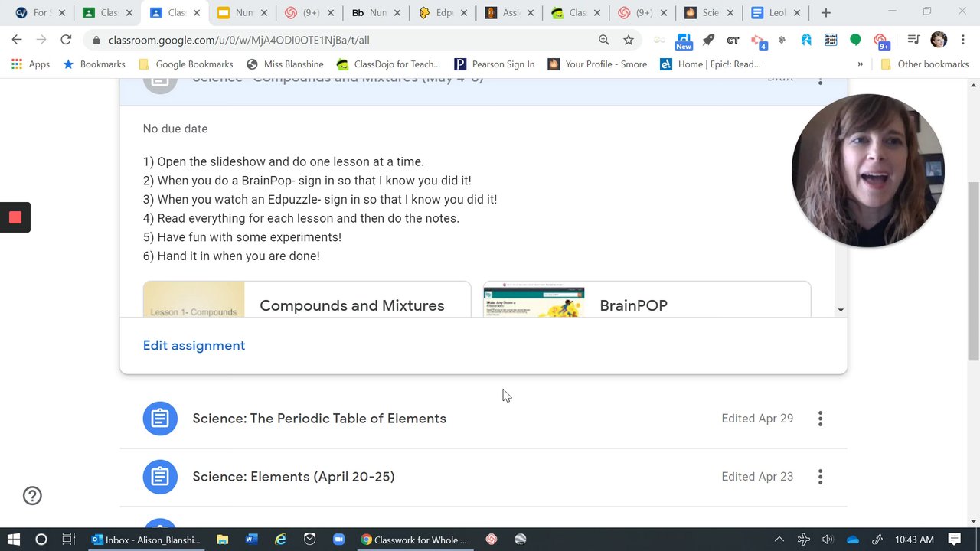
Task: Click the rocket extension icon
Action: click(x=709, y=40)
